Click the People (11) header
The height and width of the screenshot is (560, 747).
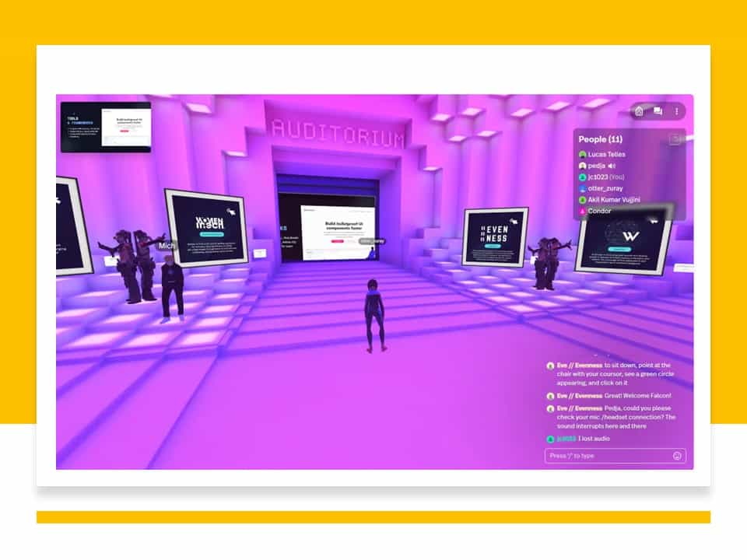(x=601, y=139)
